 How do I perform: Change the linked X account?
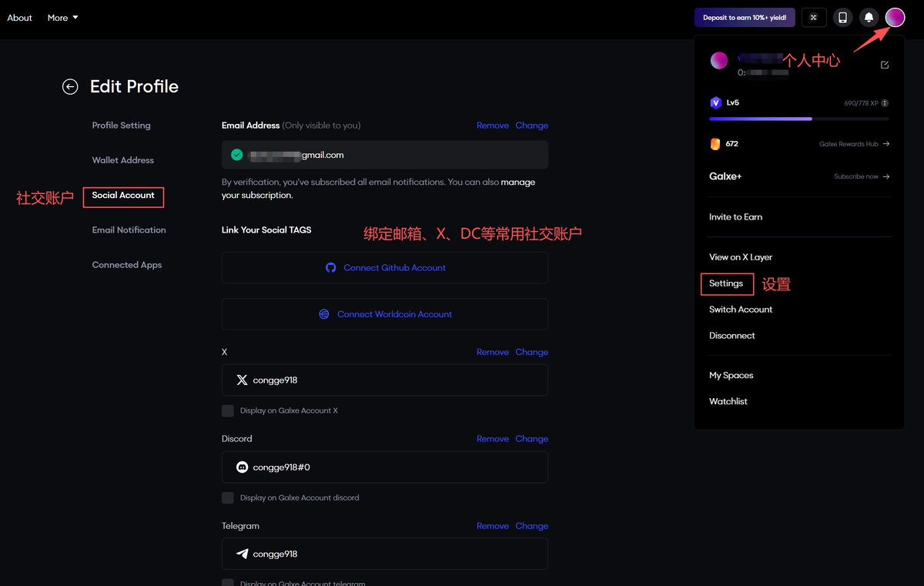[532, 352]
